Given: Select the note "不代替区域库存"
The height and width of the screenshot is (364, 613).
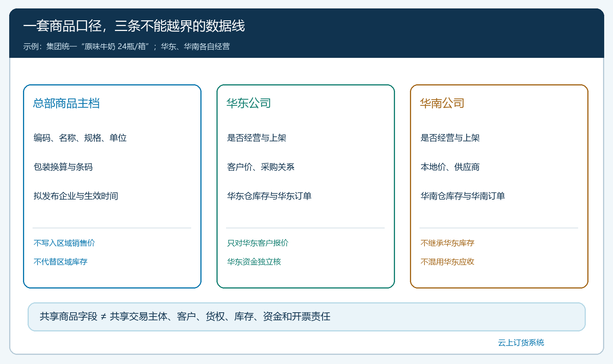Looking at the screenshot, I should [x=61, y=262].
